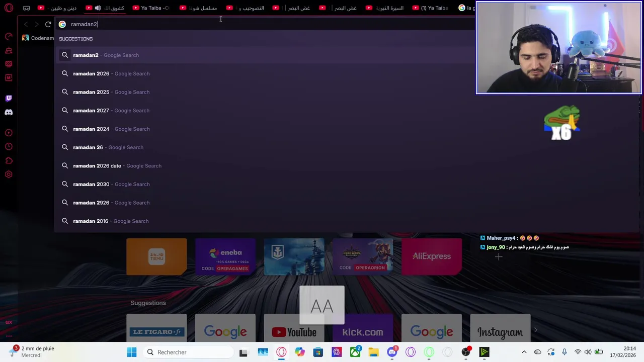Open the Opera main menu logo
Screen dimensions: 644x362
click(9, 8)
